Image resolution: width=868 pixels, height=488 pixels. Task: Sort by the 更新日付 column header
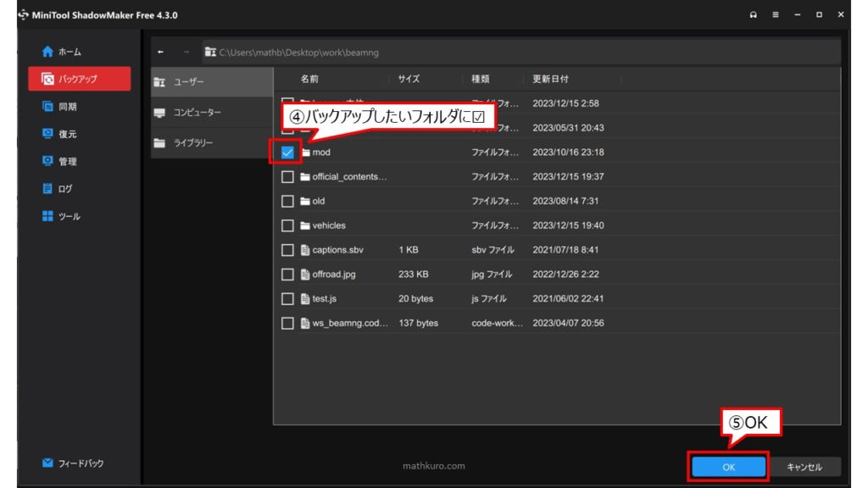tap(550, 79)
